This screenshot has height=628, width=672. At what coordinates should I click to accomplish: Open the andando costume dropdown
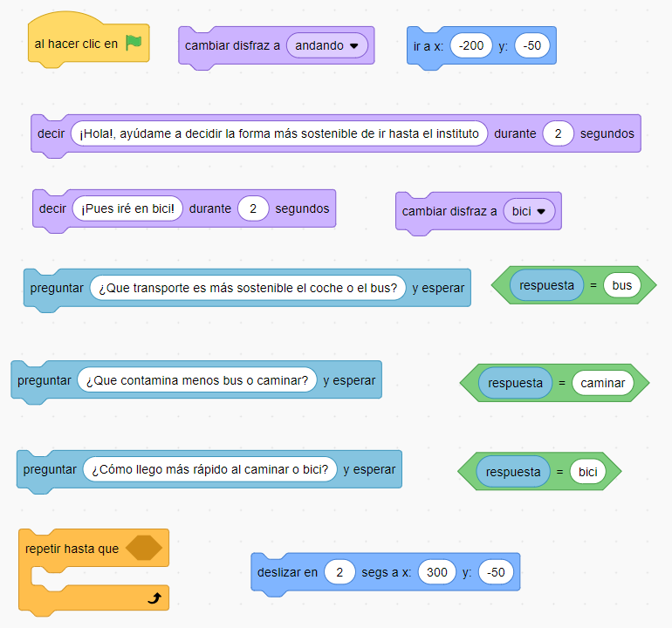(327, 45)
